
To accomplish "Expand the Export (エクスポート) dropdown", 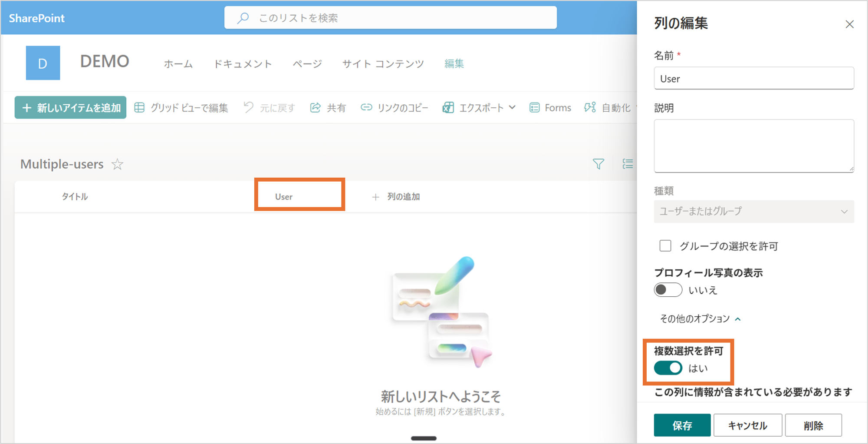I will pyautogui.click(x=512, y=107).
